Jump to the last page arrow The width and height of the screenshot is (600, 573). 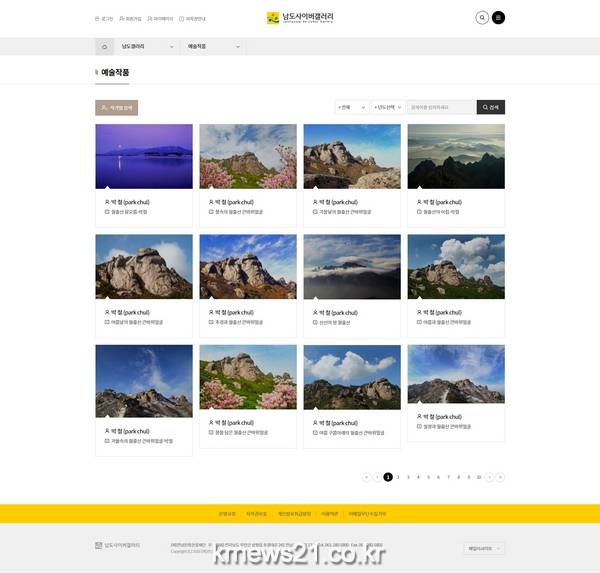pyautogui.click(x=500, y=477)
